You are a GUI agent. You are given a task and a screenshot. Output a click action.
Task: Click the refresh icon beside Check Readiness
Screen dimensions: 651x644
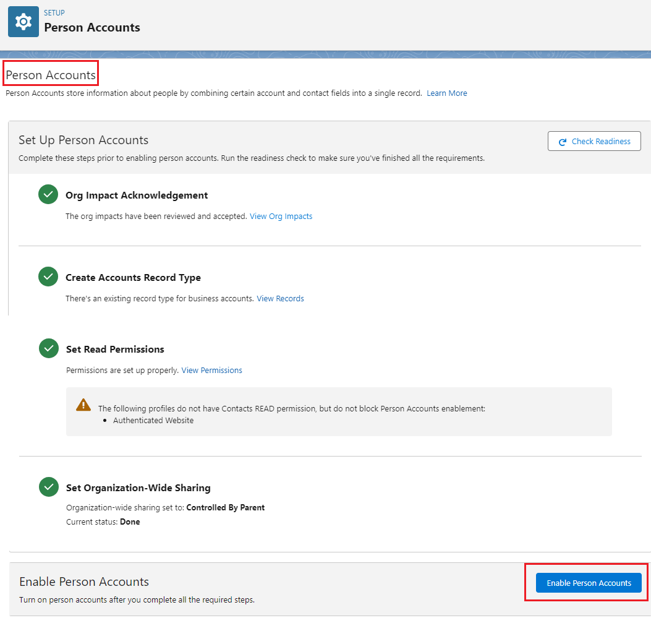tap(562, 141)
